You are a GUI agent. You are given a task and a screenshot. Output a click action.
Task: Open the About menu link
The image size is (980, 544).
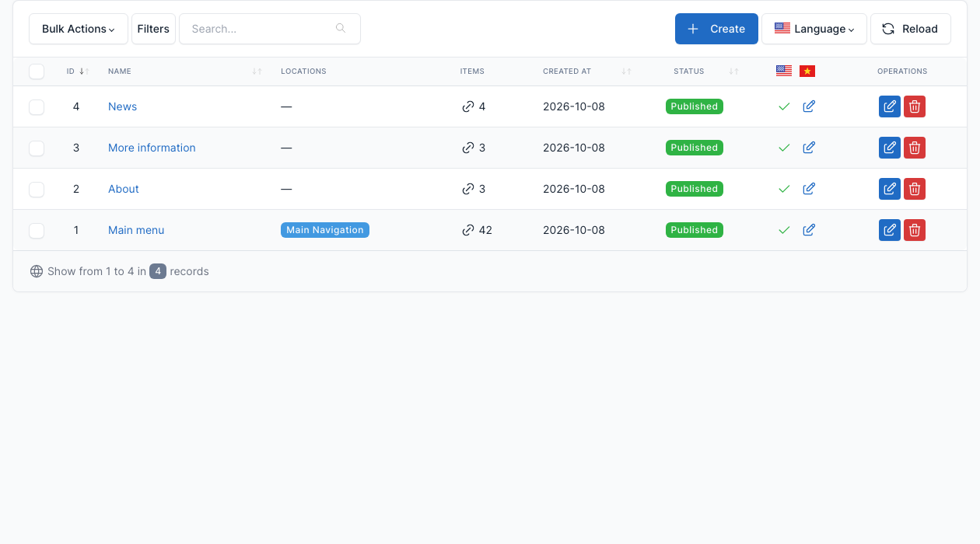click(x=124, y=189)
